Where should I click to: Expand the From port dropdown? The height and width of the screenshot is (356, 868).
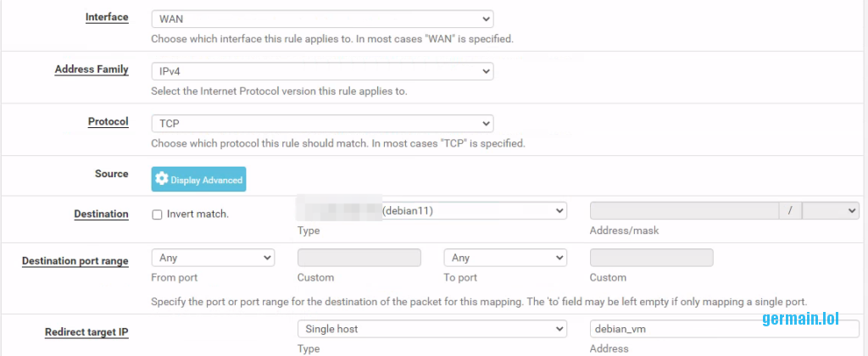point(213,258)
